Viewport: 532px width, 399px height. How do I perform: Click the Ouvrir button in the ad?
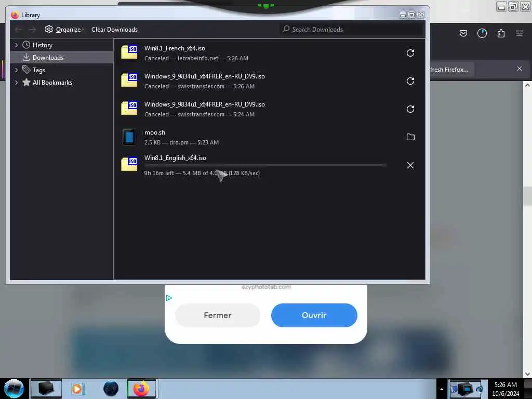pyautogui.click(x=314, y=315)
